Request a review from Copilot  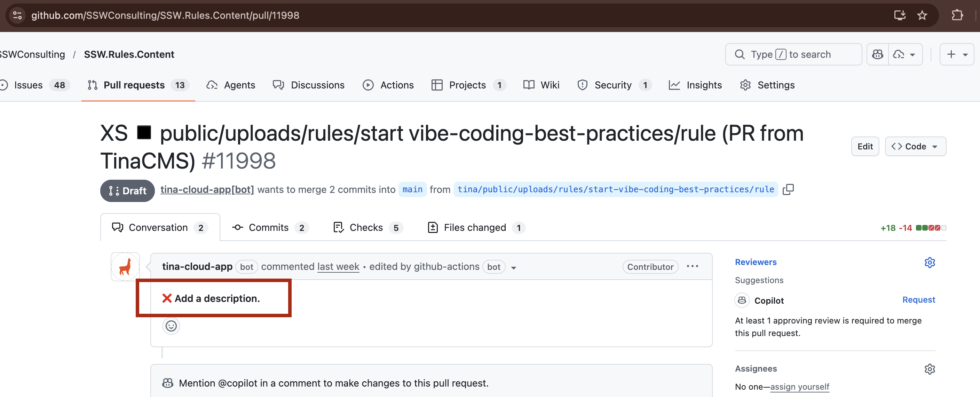pyautogui.click(x=918, y=300)
